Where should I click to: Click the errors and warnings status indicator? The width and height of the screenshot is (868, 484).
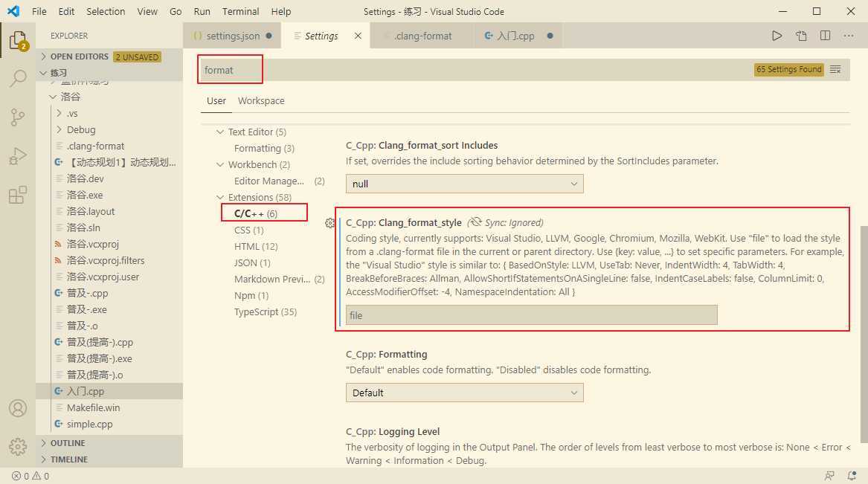pos(30,477)
